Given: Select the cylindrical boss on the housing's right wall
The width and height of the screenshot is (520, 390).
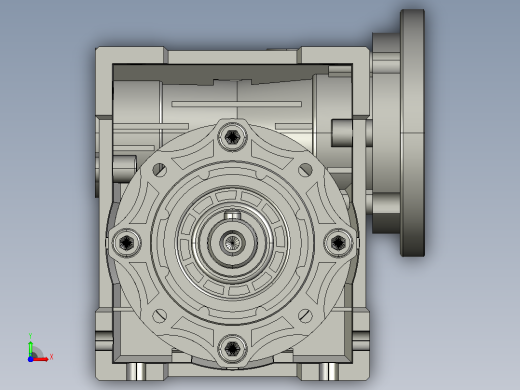Looking at the screenshot, I should click(342, 133).
